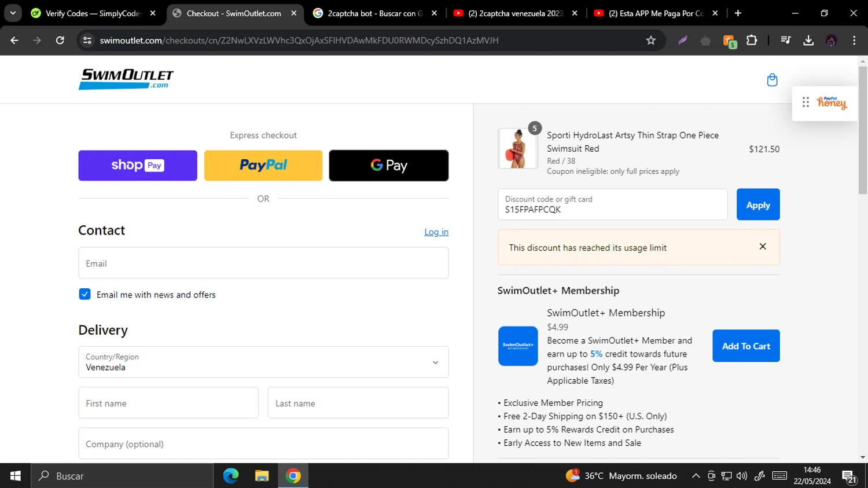Reload the checkout page
This screenshot has height=488, width=868.
(x=60, y=40)
